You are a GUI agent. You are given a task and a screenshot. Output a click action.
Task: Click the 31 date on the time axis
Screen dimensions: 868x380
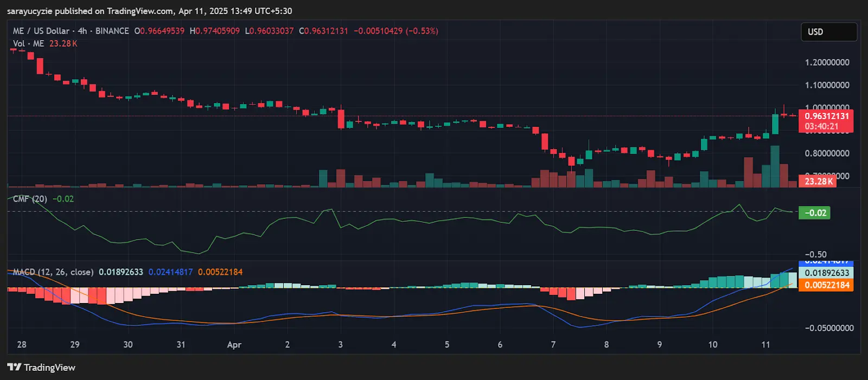click(181, 345)
